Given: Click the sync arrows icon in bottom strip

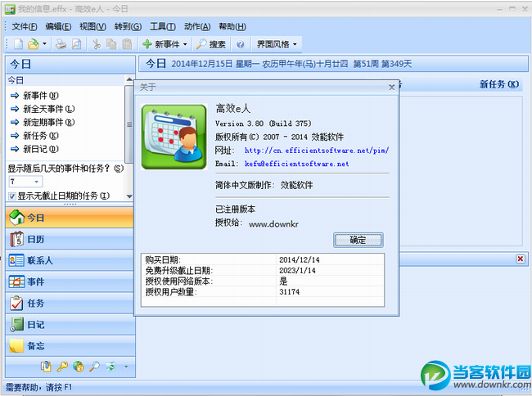Looking at the screenshot, I should 110,367.
